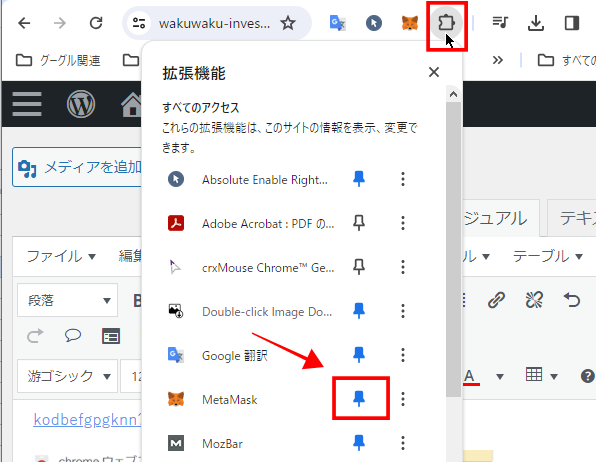This screenshot has width=596, height=462.
Task: Click the home icon in admin bar
Action: pos(132,105)
